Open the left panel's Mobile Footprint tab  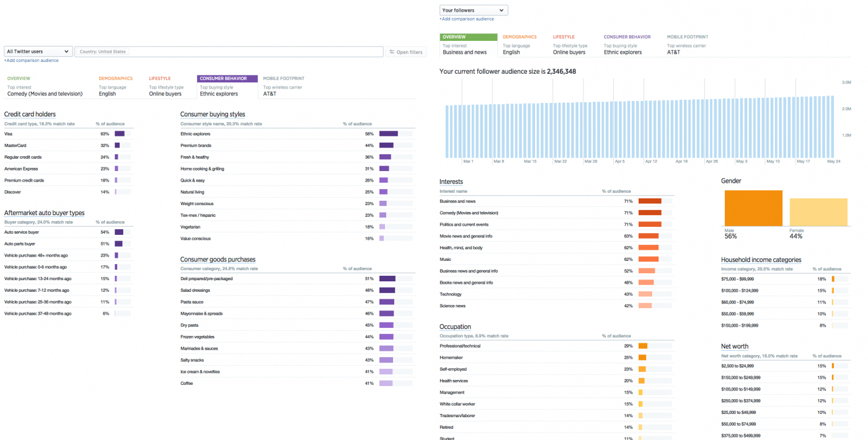[x=283, y=79]
